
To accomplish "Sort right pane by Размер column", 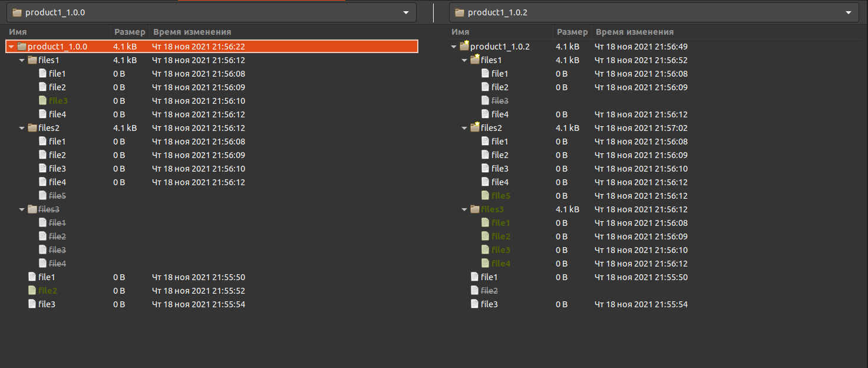I will [572, 32].
